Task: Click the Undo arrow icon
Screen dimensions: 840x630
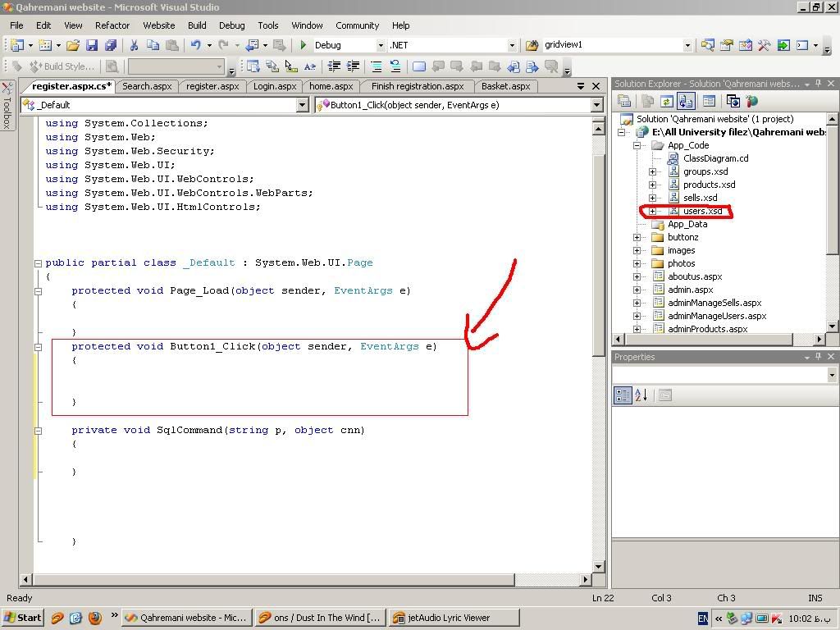Action: 195,45
